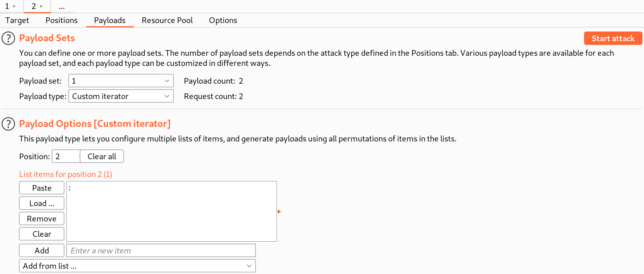The image size is (644, 274).
Task: Close attack tab 1
Action: click(14, 6)
